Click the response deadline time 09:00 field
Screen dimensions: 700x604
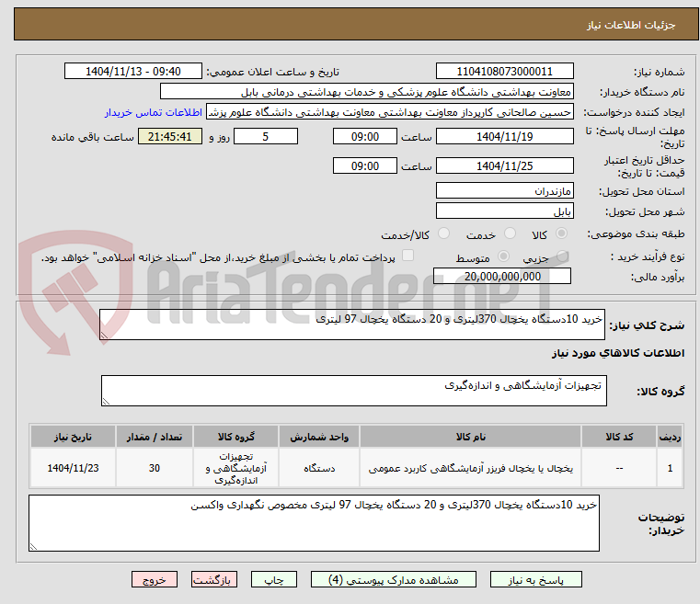pos(365,136)
